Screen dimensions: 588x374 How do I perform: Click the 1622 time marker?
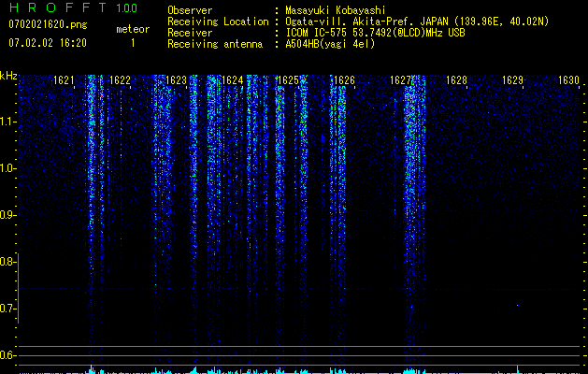point(120,80)
